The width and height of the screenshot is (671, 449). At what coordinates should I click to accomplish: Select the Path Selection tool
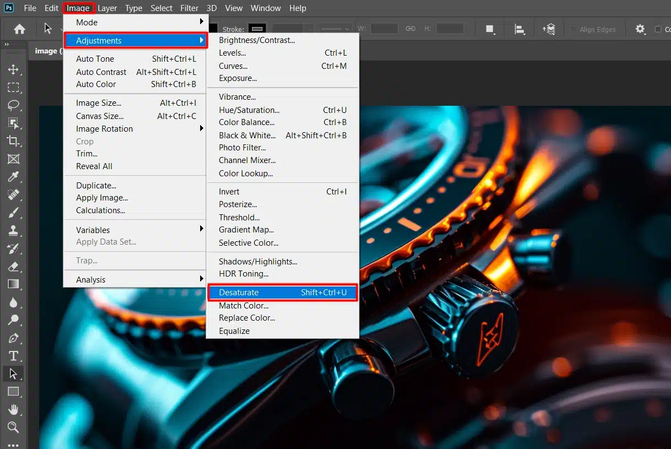point(13,374)
